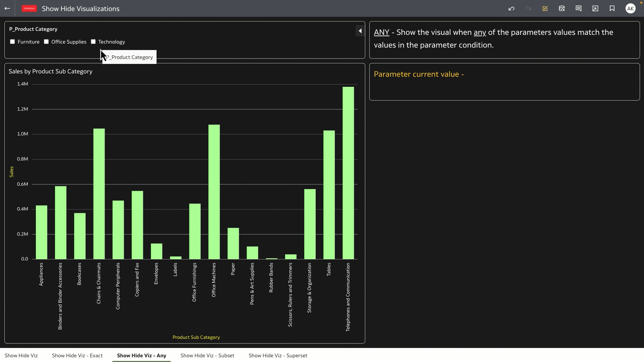This screenshot has width=644, height=362.
Task: Click the Sales by Product Sub Category title
Action: [50, 71]
